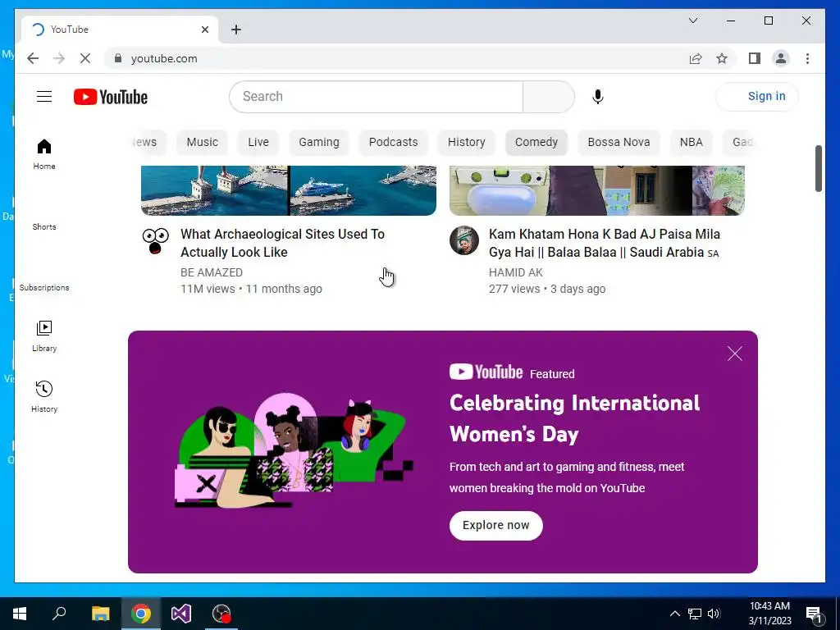Open the Kam Khatam Hona video title
Image resolution: width=840 pixels, height=630 pixels.
[x=605, y=243]
